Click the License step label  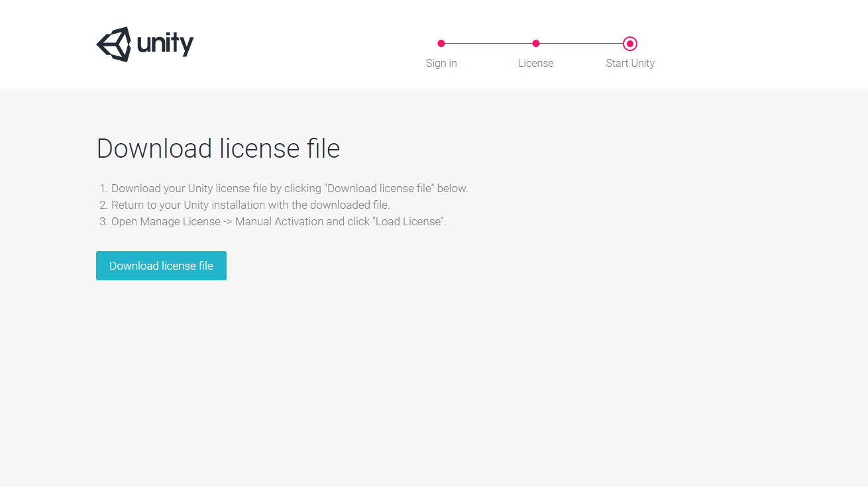tap(535, 64)
